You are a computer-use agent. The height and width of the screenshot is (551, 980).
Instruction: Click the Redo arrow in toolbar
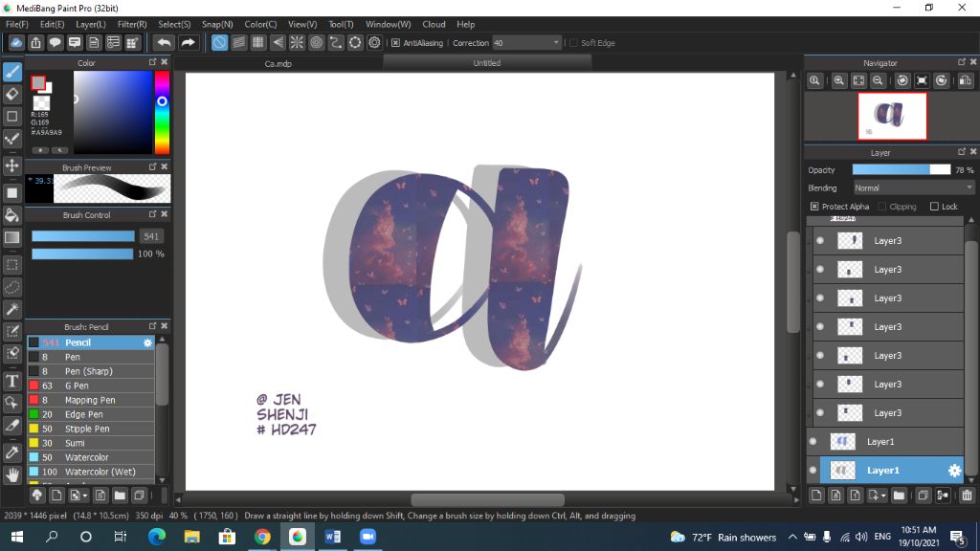pos(188,42)
